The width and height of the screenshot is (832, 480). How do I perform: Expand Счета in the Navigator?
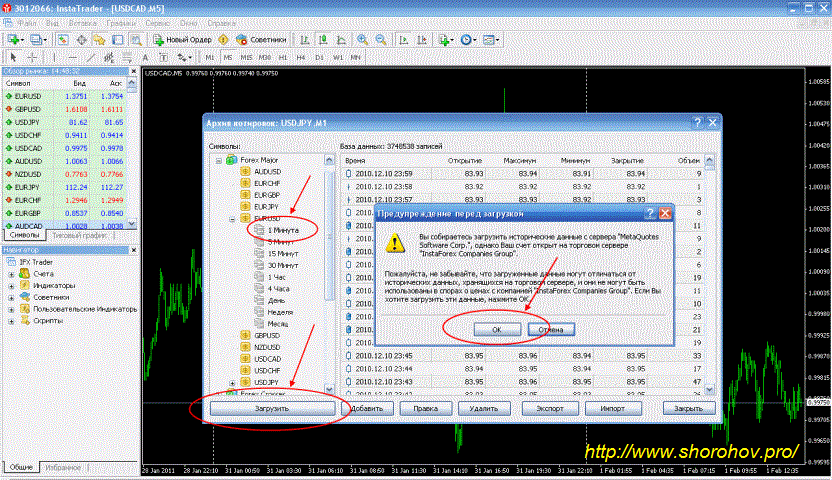pyautogui.click(x=11, y=274)
